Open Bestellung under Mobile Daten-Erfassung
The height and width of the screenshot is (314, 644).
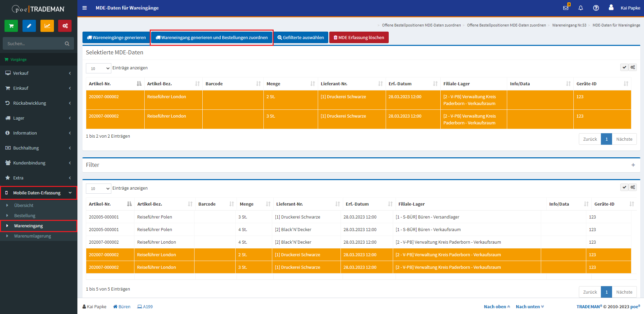[25, 215]
